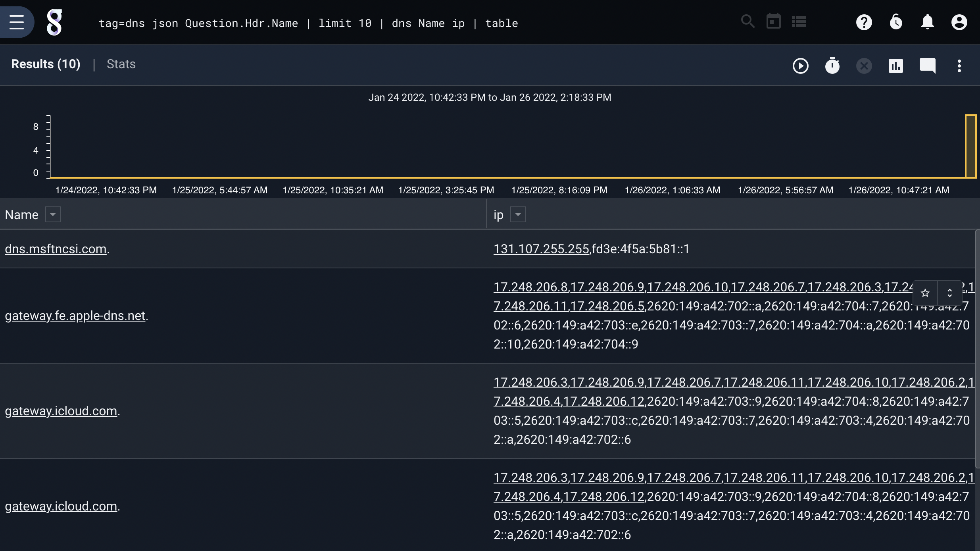Screen dimensions: 980x551
Task: Click the results table vertical scrollbar
Action: [977, 349]
